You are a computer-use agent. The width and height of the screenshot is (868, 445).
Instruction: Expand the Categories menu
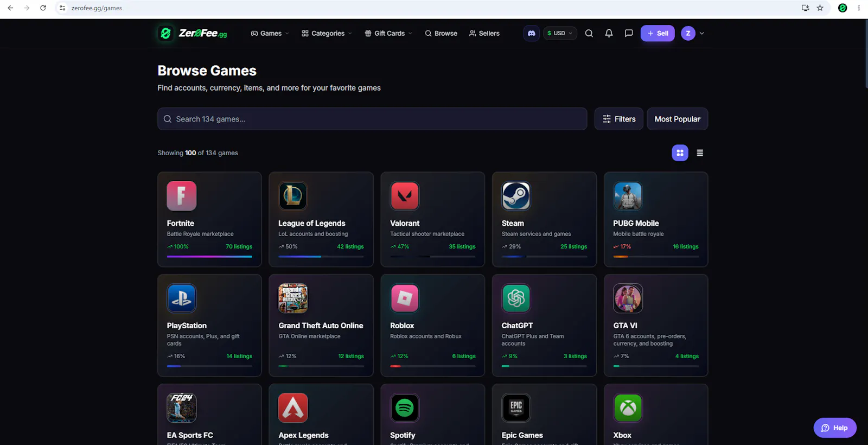pyautogui.click(x=327, y=33)
